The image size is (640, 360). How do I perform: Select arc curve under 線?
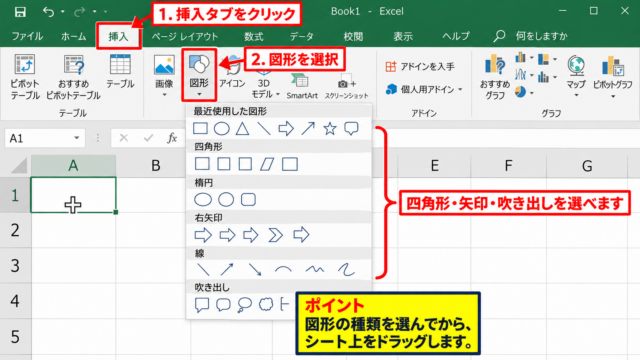[x=283, y=269]
